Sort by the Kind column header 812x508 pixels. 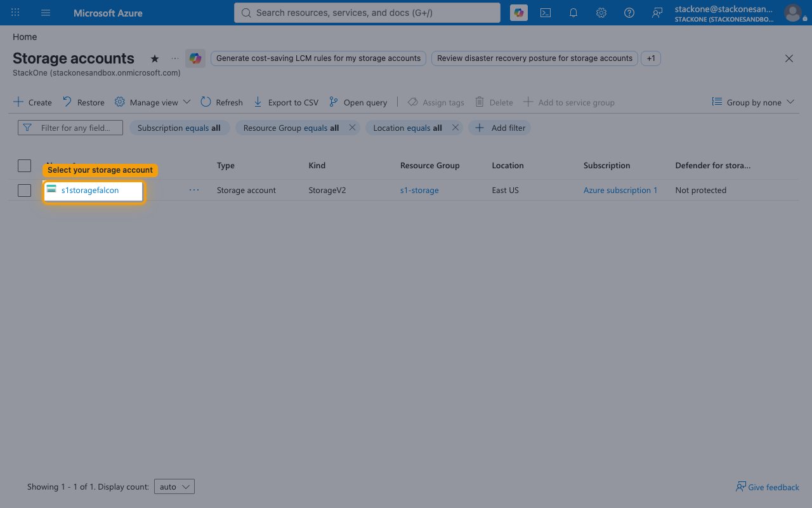pos(317,166)
